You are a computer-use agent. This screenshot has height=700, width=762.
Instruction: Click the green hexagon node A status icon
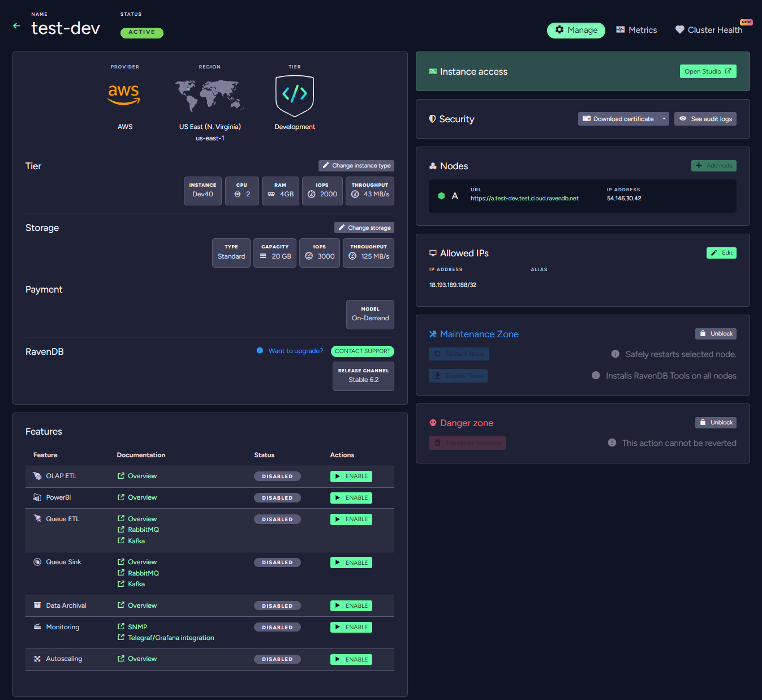pyautogui.click(x=441, y=196)
